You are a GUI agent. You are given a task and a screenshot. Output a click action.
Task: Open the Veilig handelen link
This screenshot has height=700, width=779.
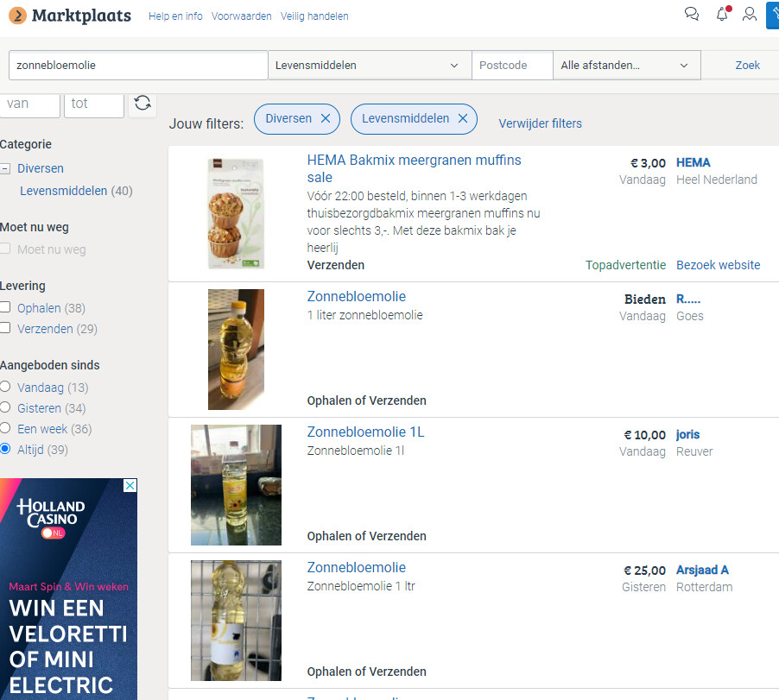(x=314, y=16)
